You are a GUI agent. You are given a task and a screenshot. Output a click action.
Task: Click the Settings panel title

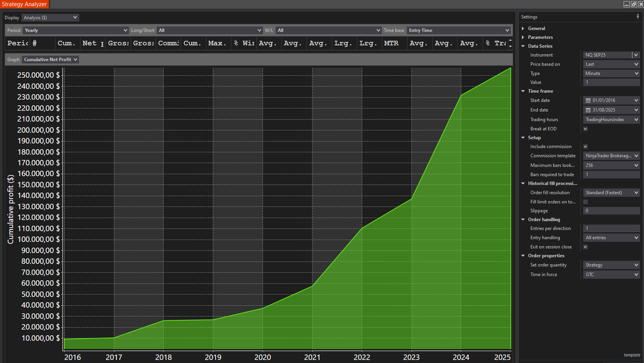530,17
